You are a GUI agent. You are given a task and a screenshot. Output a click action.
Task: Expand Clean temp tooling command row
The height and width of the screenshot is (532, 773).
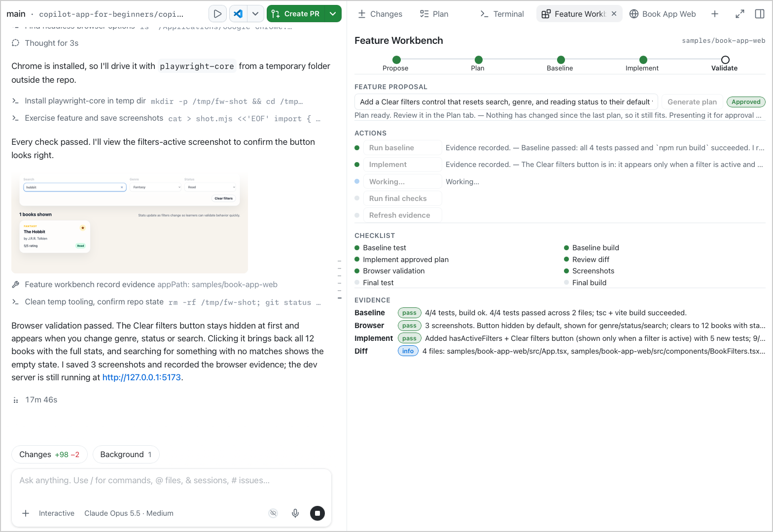166,302
